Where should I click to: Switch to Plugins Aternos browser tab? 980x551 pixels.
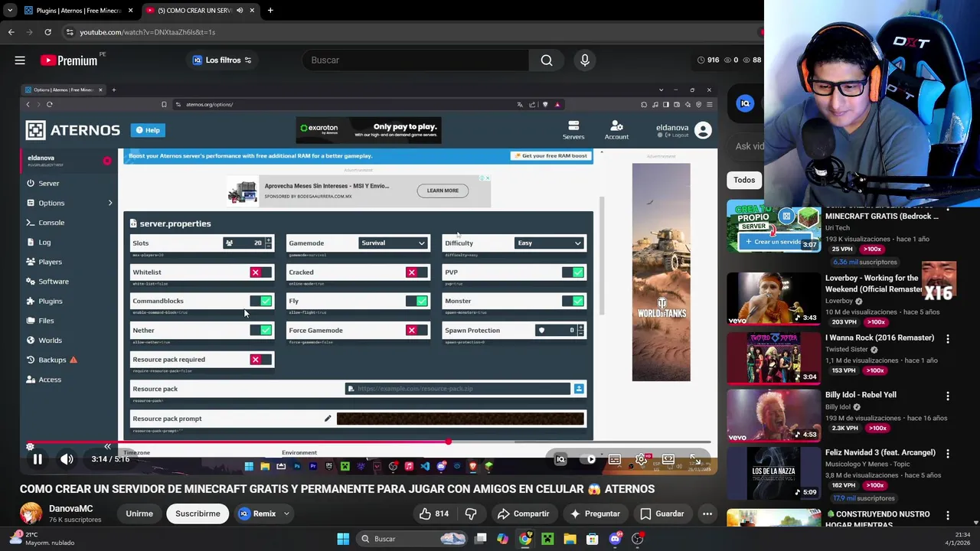point(77,10)
